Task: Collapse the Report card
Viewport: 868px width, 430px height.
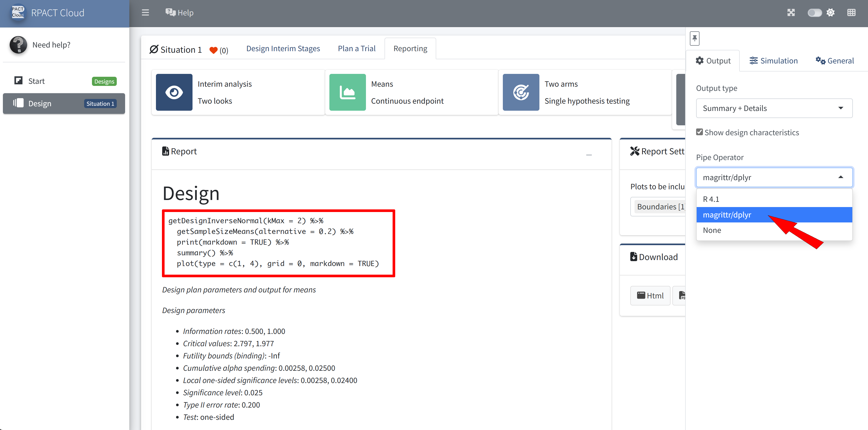Action: point(589,155)
